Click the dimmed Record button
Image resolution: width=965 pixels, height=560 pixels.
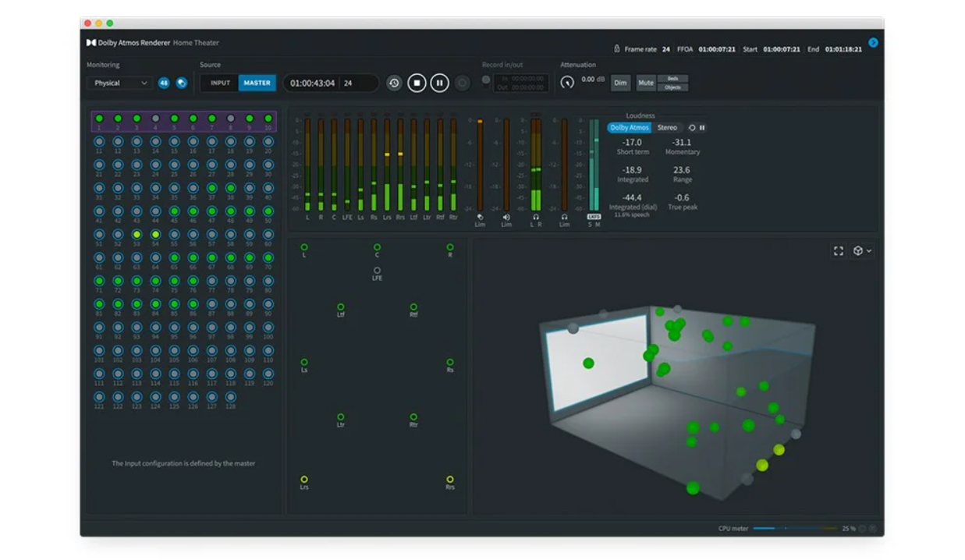pyautogui.click(x=463, y=83)
